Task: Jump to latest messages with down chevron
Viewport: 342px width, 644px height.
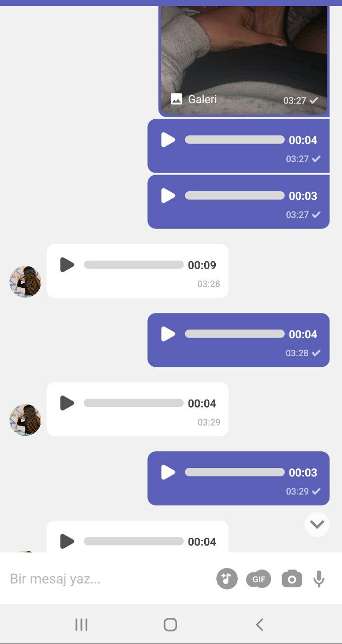Action: tap(317, 524)
